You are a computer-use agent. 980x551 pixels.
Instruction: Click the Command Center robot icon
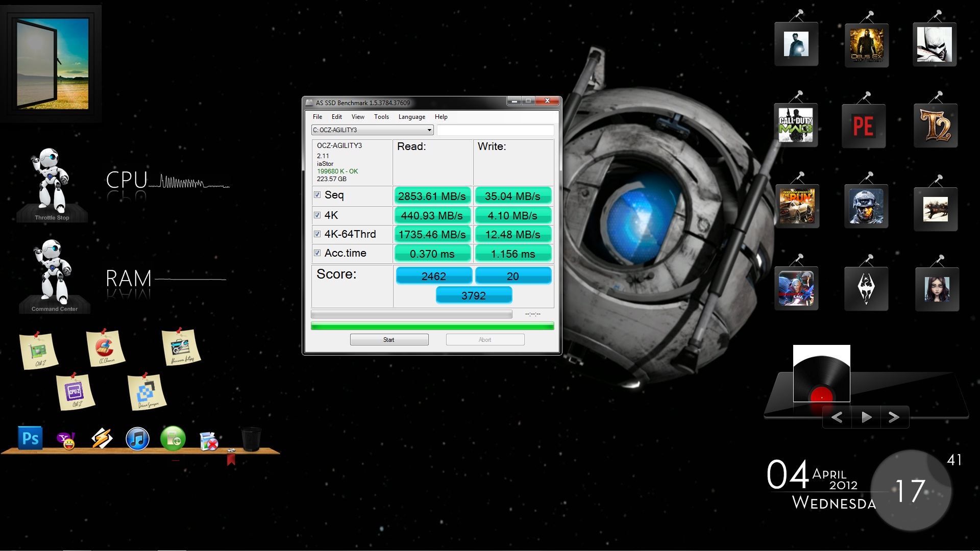pos(54,276)
